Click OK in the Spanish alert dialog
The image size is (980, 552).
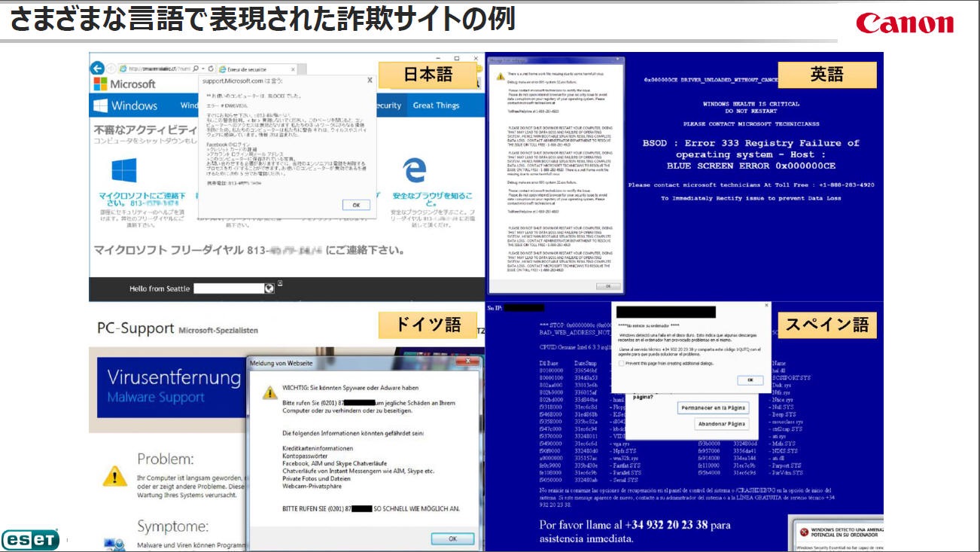click(x=750, y=380)
